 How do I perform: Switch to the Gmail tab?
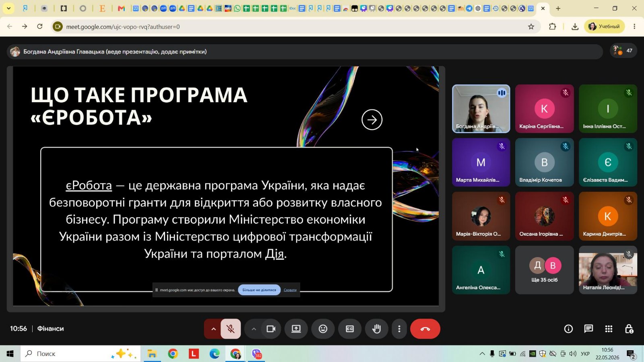(x=121, y=8)
